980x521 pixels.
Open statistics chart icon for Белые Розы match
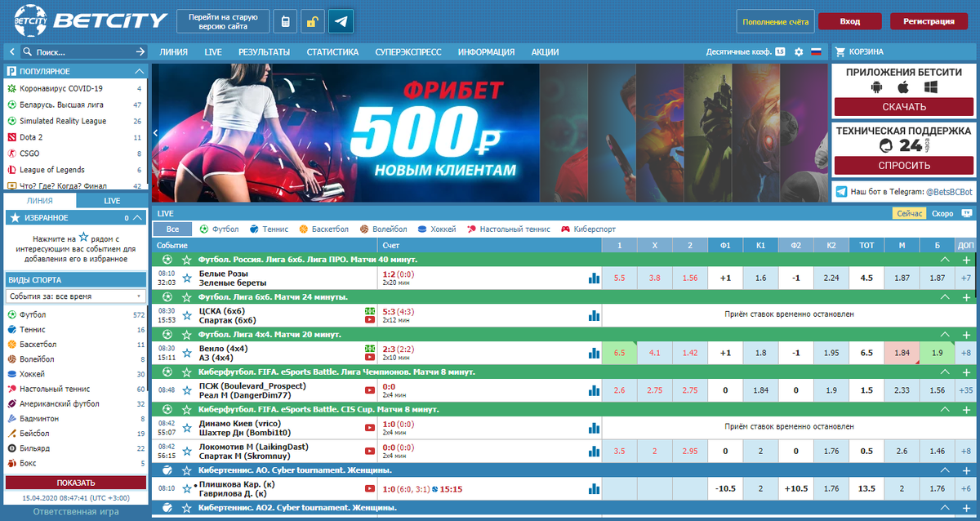point(594,278)
